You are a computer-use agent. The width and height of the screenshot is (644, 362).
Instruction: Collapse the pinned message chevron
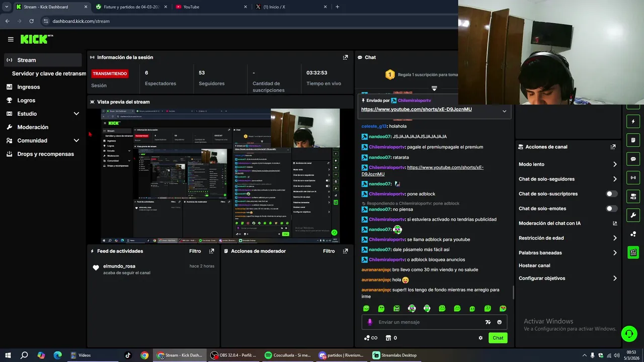504,111
